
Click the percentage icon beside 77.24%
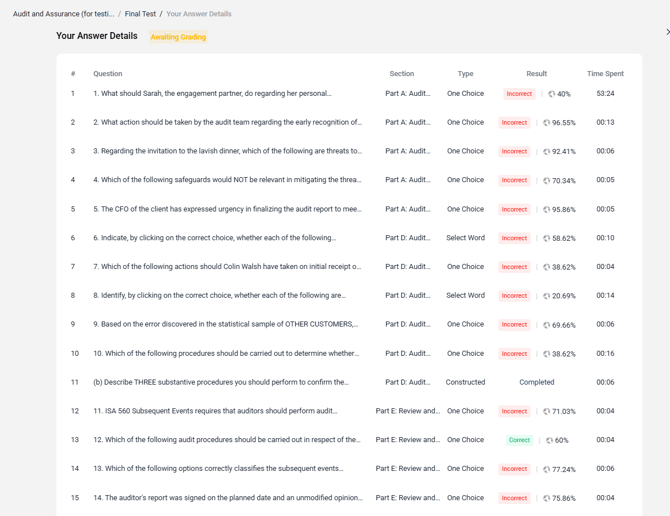(546, 469)
